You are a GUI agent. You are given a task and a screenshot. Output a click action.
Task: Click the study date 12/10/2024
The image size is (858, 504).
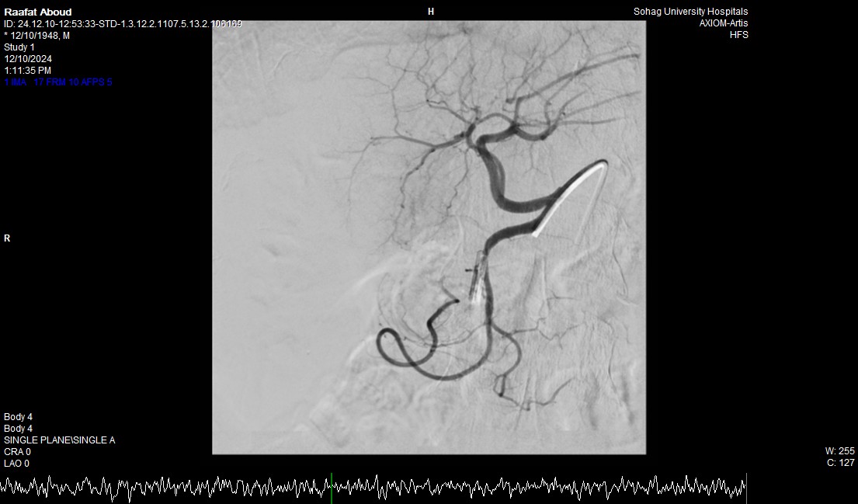tap(27, 58)
